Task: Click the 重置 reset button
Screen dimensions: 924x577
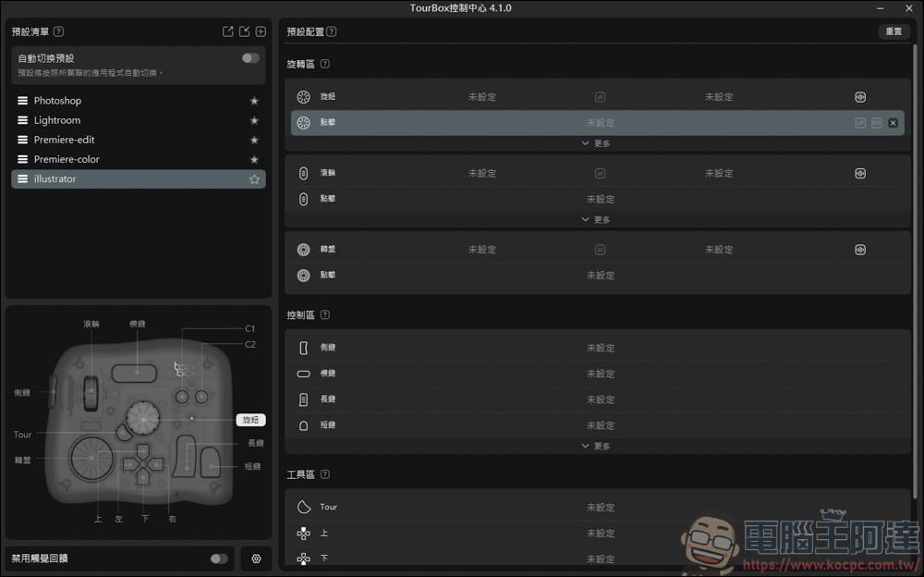Action: tap(894, 31)
